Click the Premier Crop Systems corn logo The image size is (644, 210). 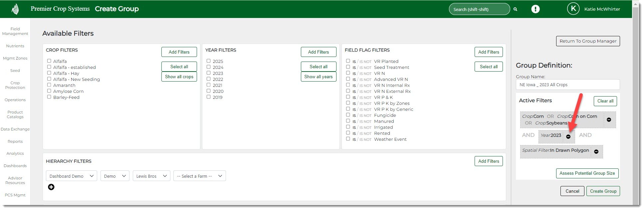(15, 9)
